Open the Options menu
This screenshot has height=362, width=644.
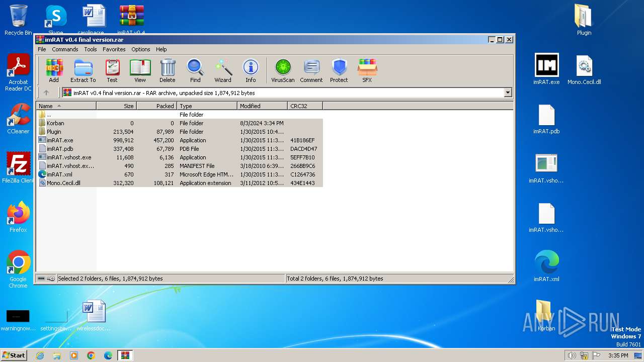(x=141, y=49)
